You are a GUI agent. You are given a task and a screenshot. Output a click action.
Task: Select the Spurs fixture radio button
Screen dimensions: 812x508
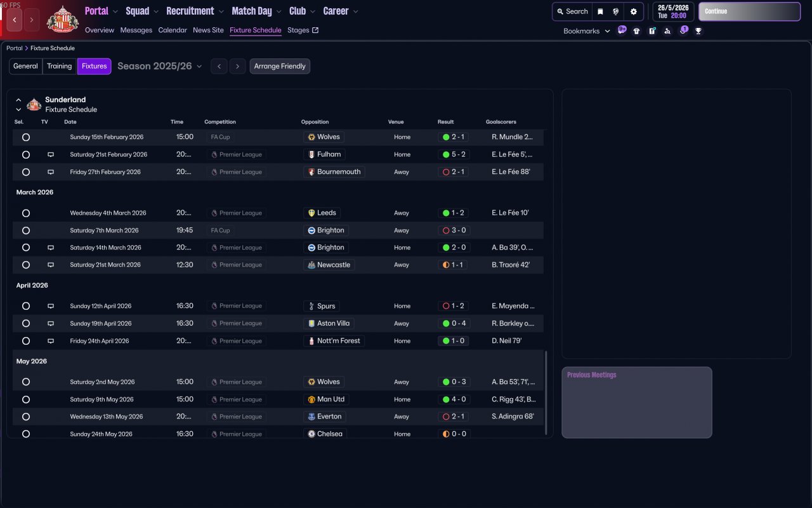click(26, 306)
